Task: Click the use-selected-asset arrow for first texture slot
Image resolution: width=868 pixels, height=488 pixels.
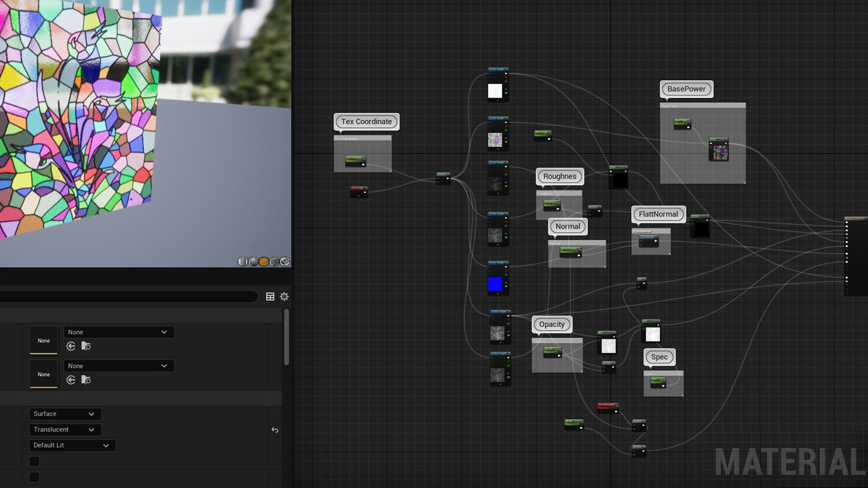Action: [70, 346]
